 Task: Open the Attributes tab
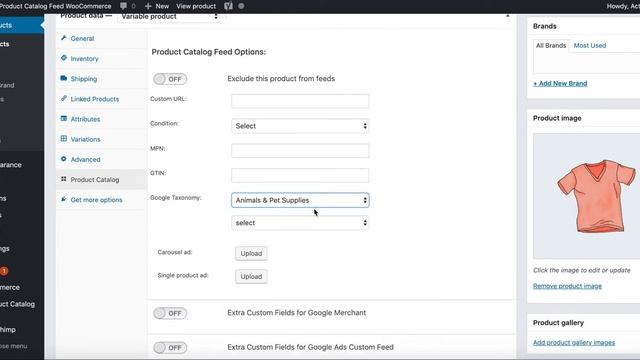click(x=101, y=119)
